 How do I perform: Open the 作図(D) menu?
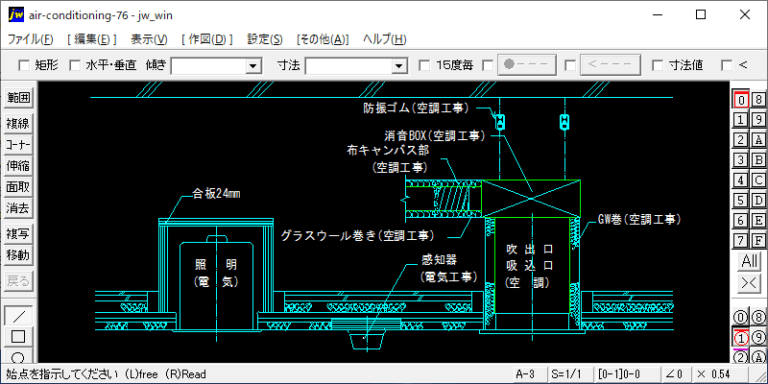point(207,39)
